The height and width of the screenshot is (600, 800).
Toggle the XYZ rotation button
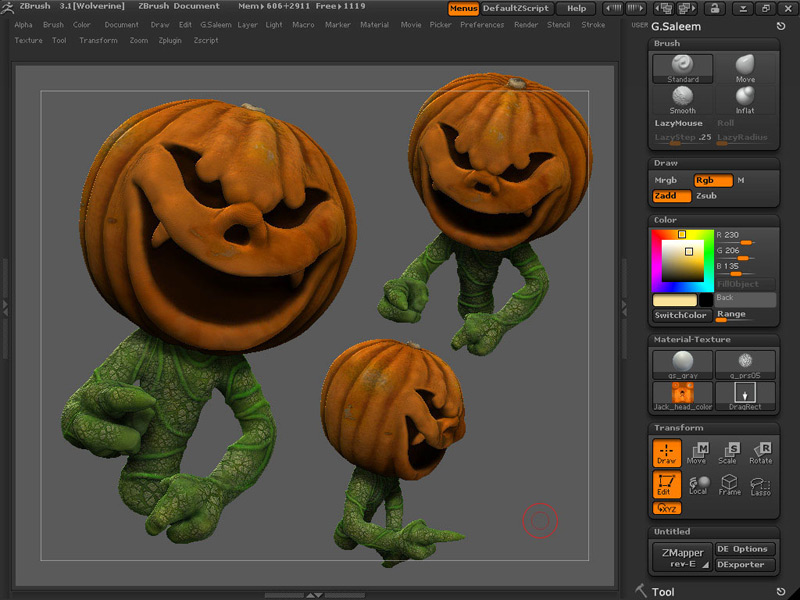[666, 508]
